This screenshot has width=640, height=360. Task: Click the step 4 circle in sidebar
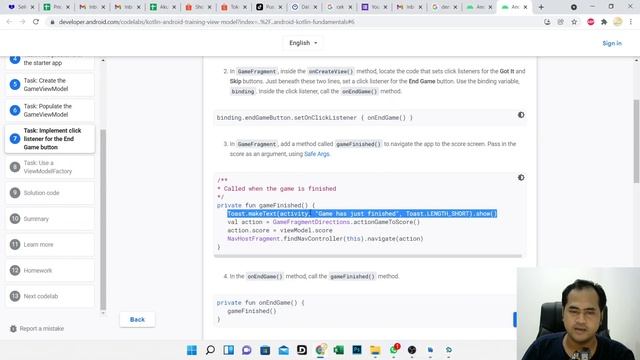tap(15, 60)
